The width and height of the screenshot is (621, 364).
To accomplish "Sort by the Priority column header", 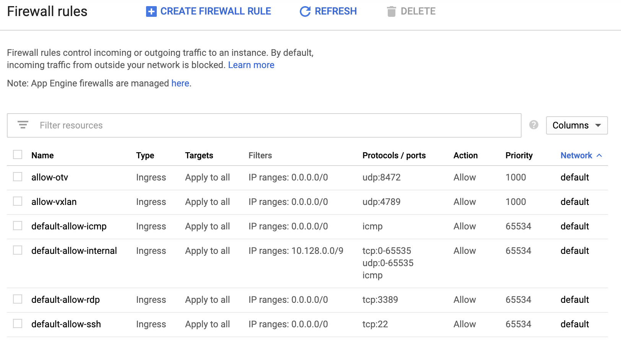I will click(x=519, y=155).
